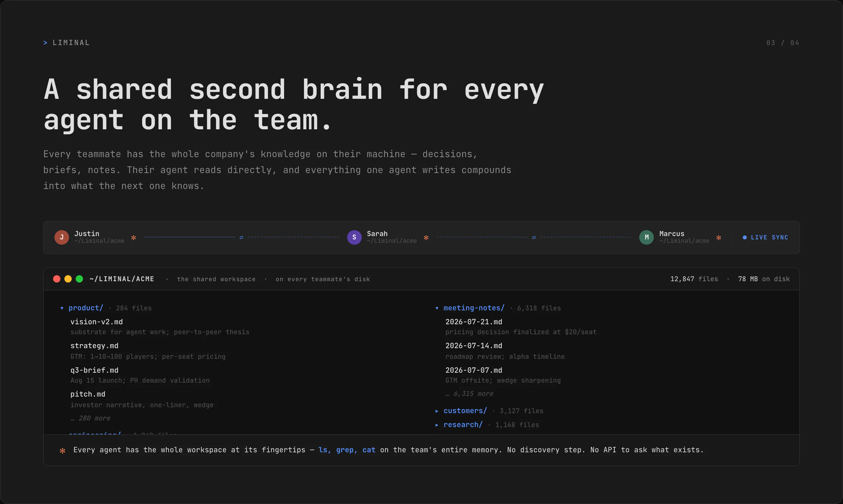Click the orange asterisk next to Marcus
The height and width of the screenshot is (504, 843).
(719, 238)
